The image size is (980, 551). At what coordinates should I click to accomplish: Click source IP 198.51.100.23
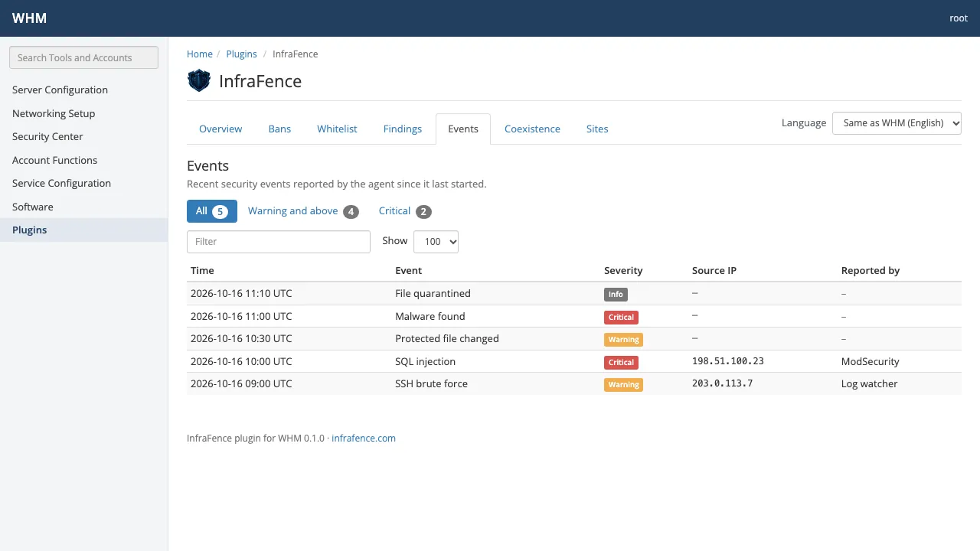(x=728, y=361)
